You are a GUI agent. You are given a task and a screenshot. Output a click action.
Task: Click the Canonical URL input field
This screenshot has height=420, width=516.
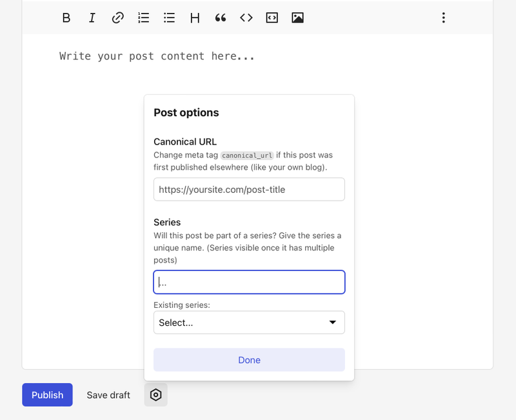[249, 189]
